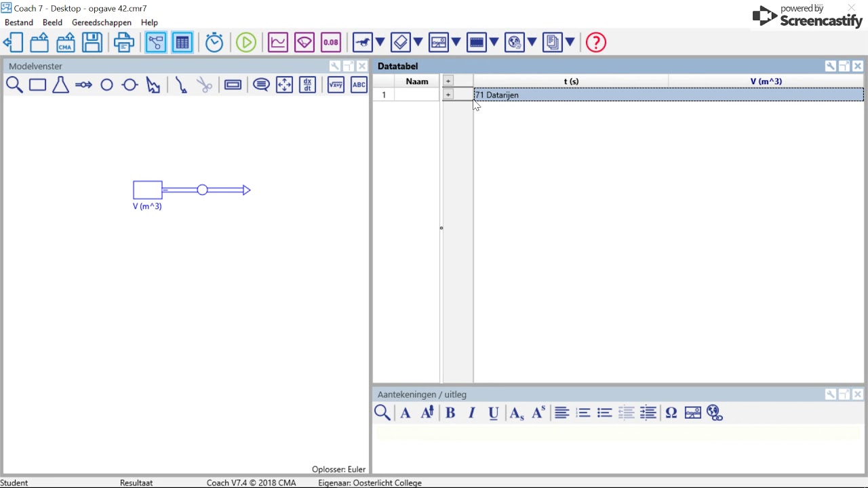Open the web globe dropdown arrow
The image size is (868, 488).
click(532, 43)
